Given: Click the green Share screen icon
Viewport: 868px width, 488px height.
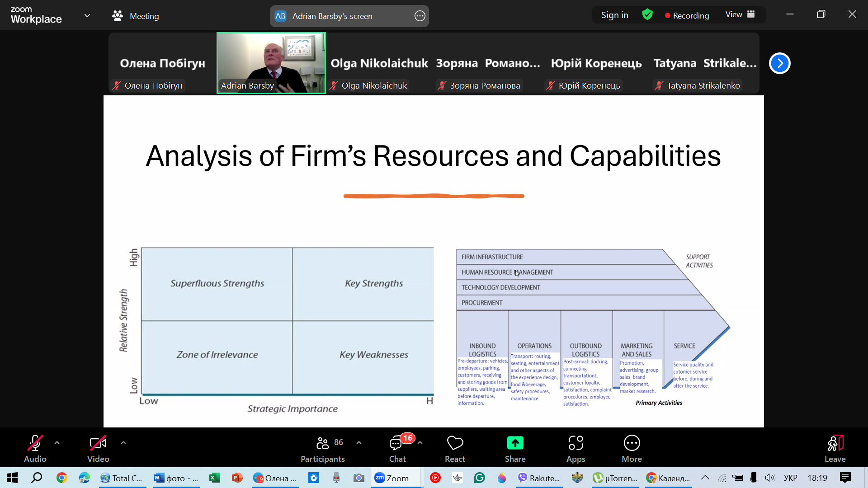Looking at the screenshot, I should (x=515, y=443).
